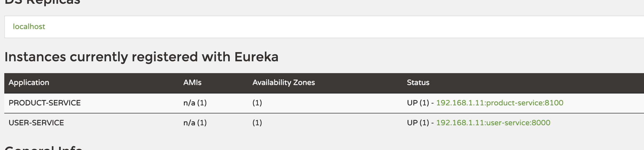Click the n/a (1) AMI value for USER-SERVICE

(x=195, y=123)
